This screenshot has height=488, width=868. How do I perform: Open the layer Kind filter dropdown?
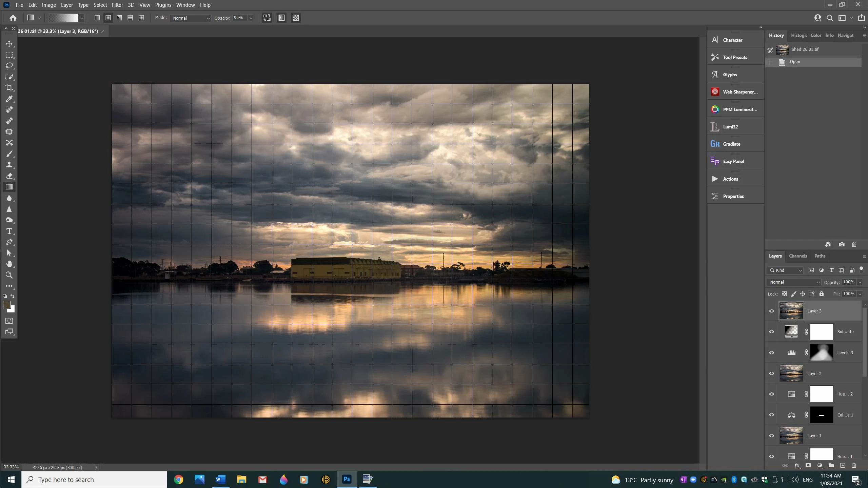click(x=786, y=270)
